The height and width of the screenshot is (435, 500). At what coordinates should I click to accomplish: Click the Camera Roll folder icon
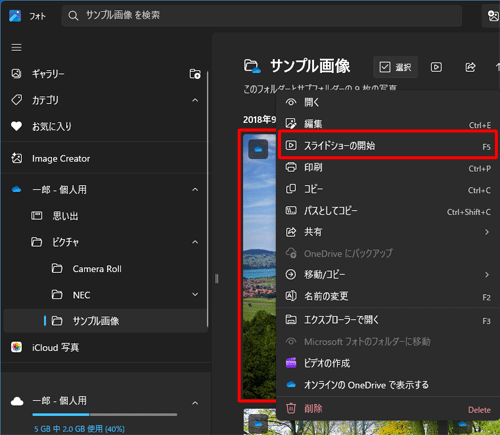(x=57, y=268)
